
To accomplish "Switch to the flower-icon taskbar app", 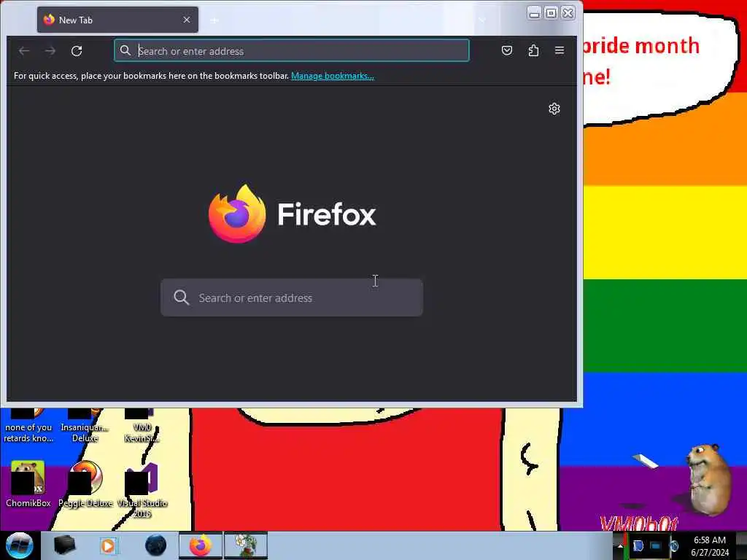I will (246, 545).
